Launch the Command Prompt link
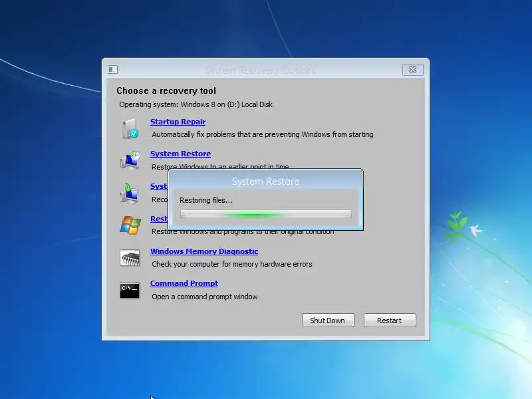 [x=184, y=283]
